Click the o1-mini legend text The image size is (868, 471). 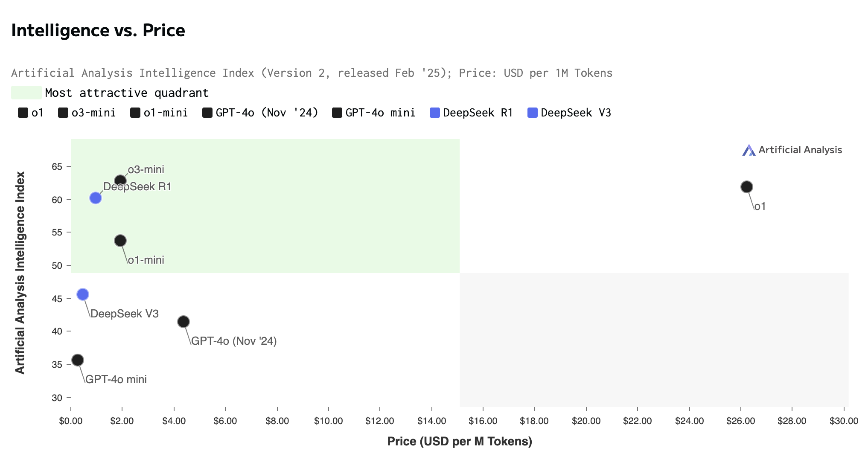(x=166, y=113)
